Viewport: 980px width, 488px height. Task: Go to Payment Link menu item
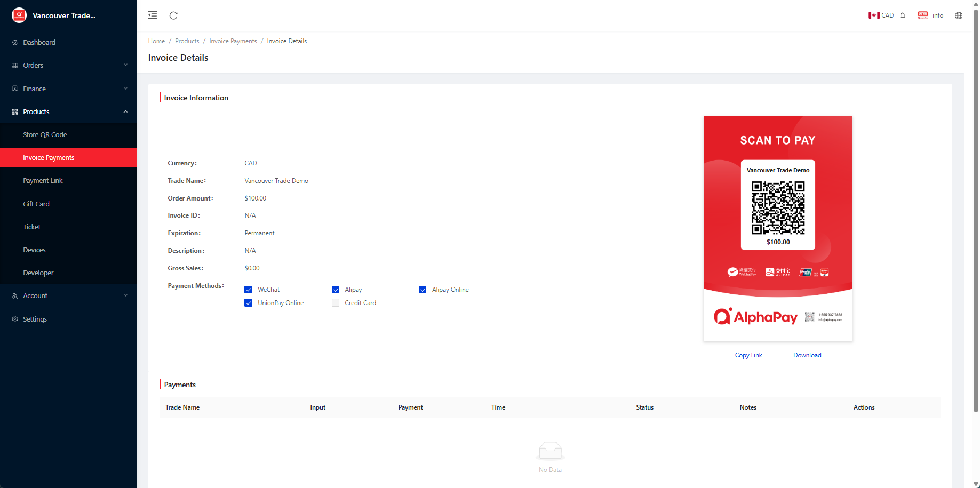(x=43, y=181)
